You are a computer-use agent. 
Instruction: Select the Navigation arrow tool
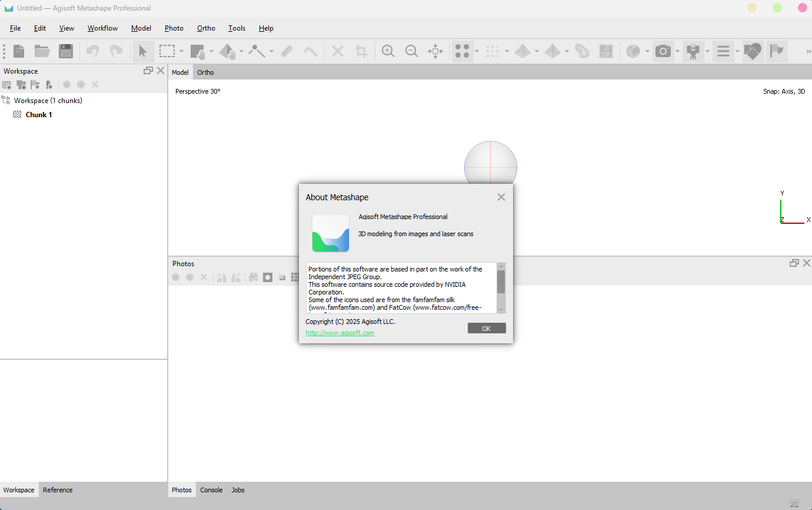click(142, 51)
